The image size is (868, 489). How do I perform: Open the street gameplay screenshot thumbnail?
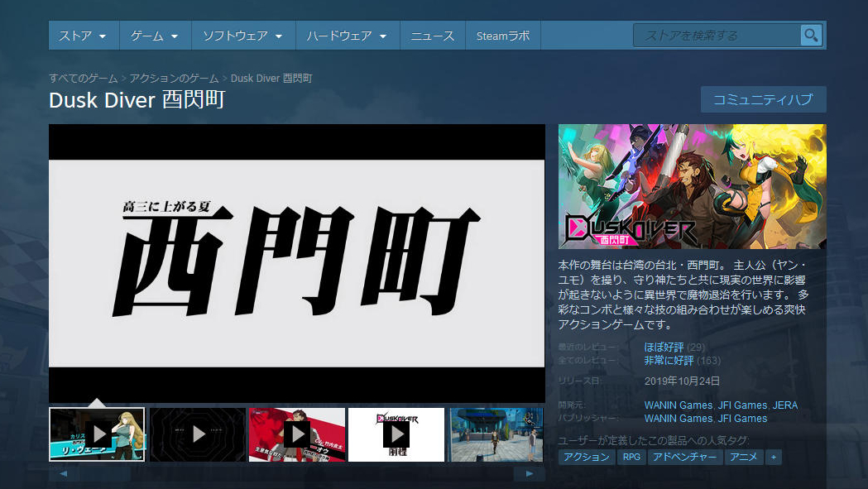point(496,434)
